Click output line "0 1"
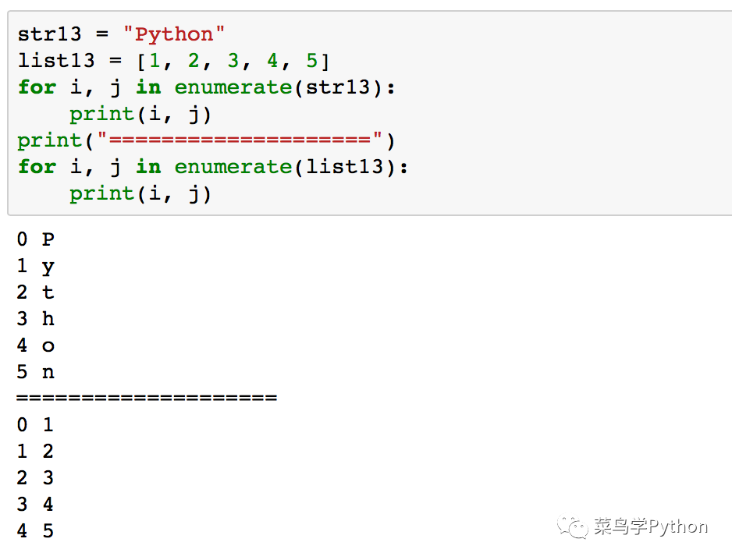Viewport: 732px width, 560px height. [x=35, y=424]
